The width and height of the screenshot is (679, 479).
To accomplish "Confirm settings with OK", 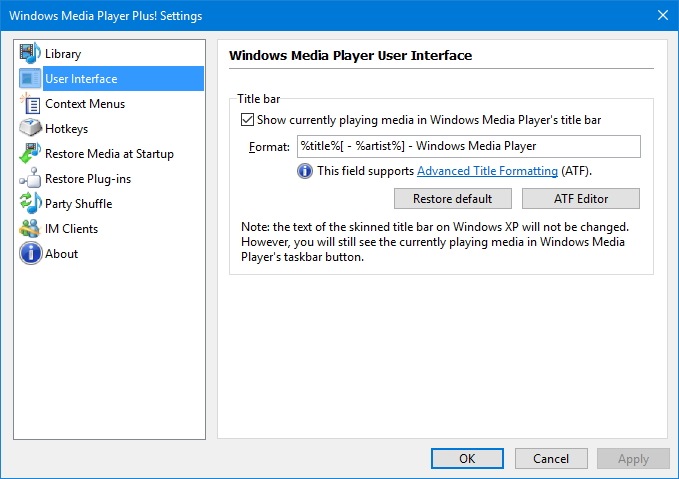I will tap(467, 459).
